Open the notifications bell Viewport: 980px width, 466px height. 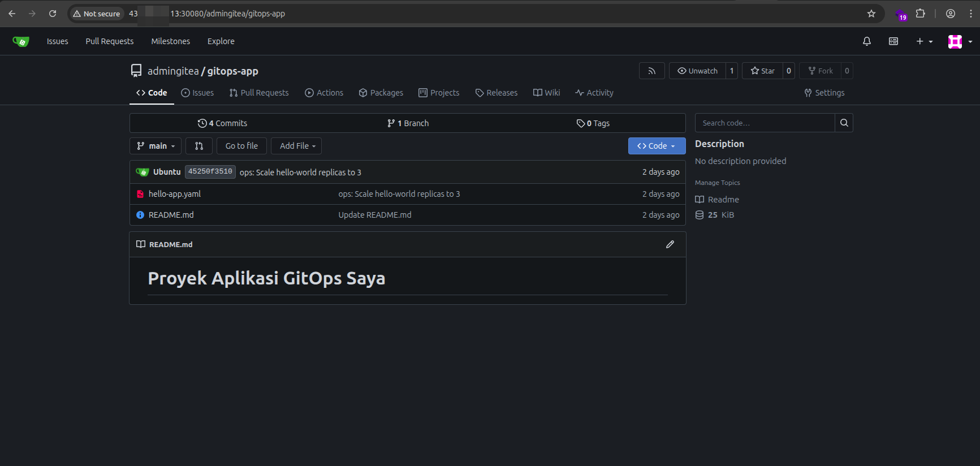click(x=866, y=41)
